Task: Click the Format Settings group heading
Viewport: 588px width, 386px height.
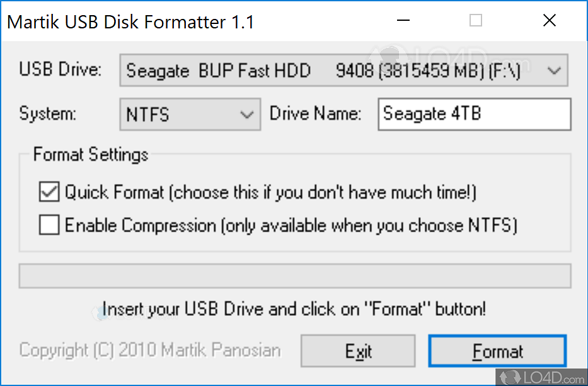Action: pos(91,155)
